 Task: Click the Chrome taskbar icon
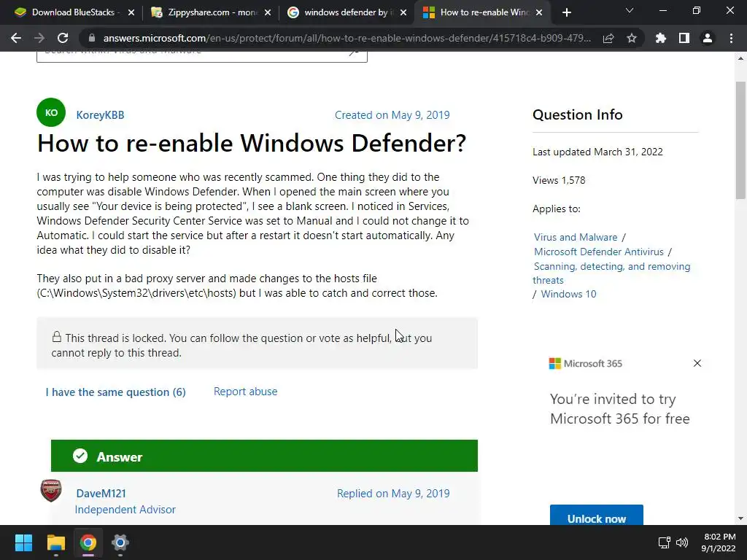point(88,542)
